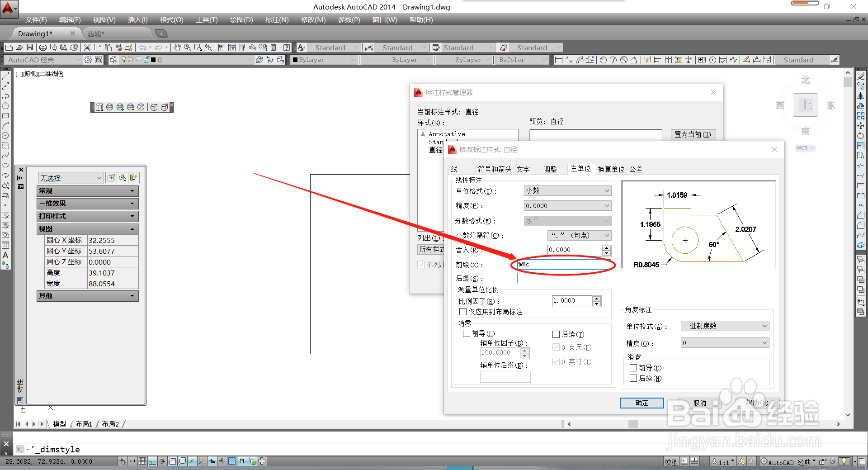Click the new tab icon beside 齿轮 tab

pyautogui.click(x=161, y=33)
